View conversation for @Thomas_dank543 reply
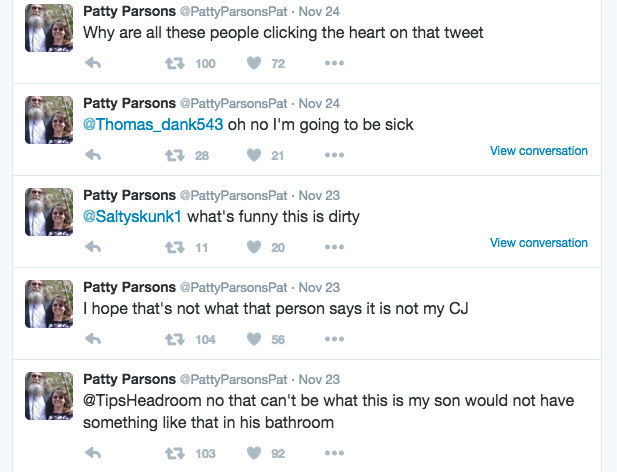This screenshot has width=617, height=472. pos(538,151)
